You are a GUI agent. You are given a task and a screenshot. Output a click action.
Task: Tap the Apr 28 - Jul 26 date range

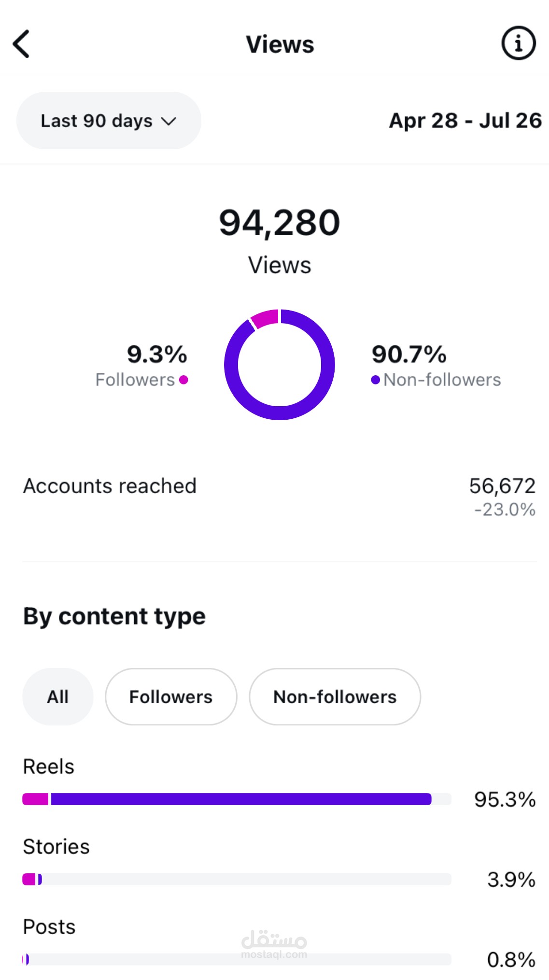(x=465, y=121)
